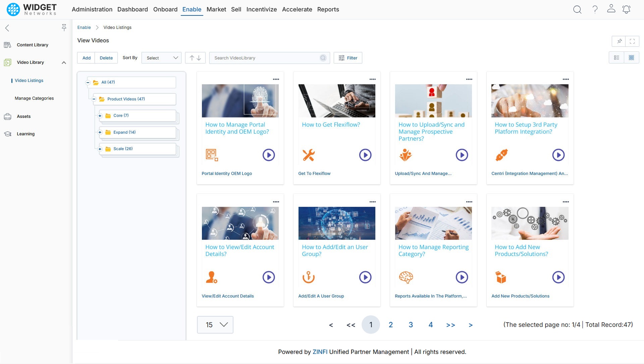Viewport: 644px width, 364px height.
Task: Open the Assets section icon
Action: [8, 116]
